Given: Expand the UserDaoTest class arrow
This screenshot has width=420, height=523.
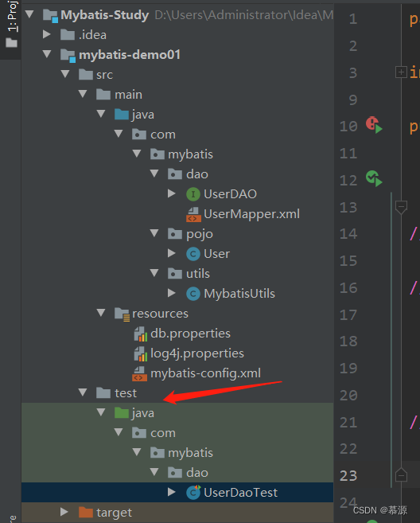Looking at the screenshot, I should click(172, 492).
